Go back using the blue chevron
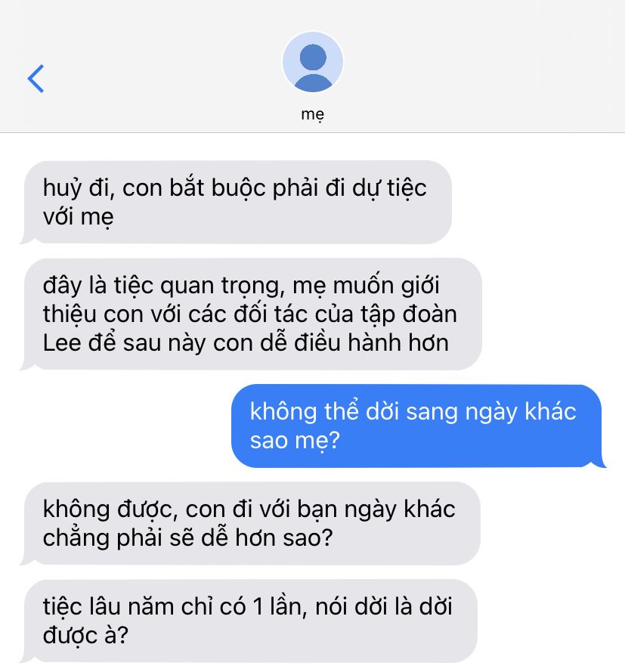The width and height of the screenshot is (625, 672). pos(36,79)
